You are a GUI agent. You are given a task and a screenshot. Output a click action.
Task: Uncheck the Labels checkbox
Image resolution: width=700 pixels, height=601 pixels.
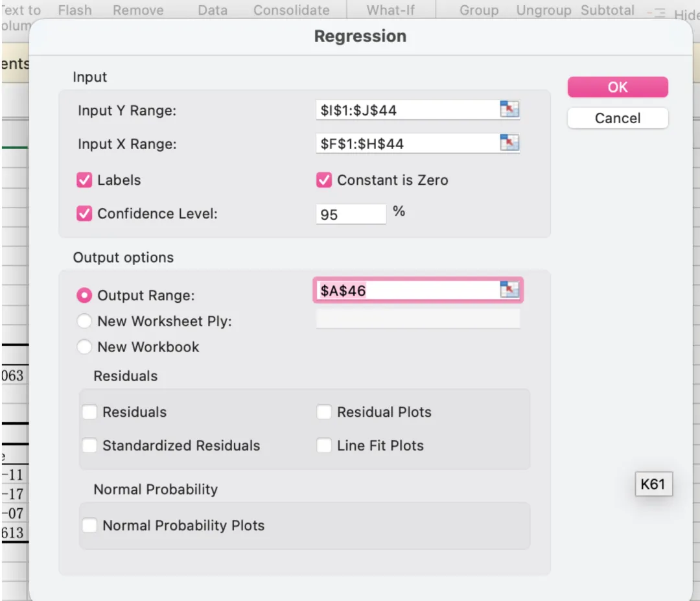pos(84,180)
